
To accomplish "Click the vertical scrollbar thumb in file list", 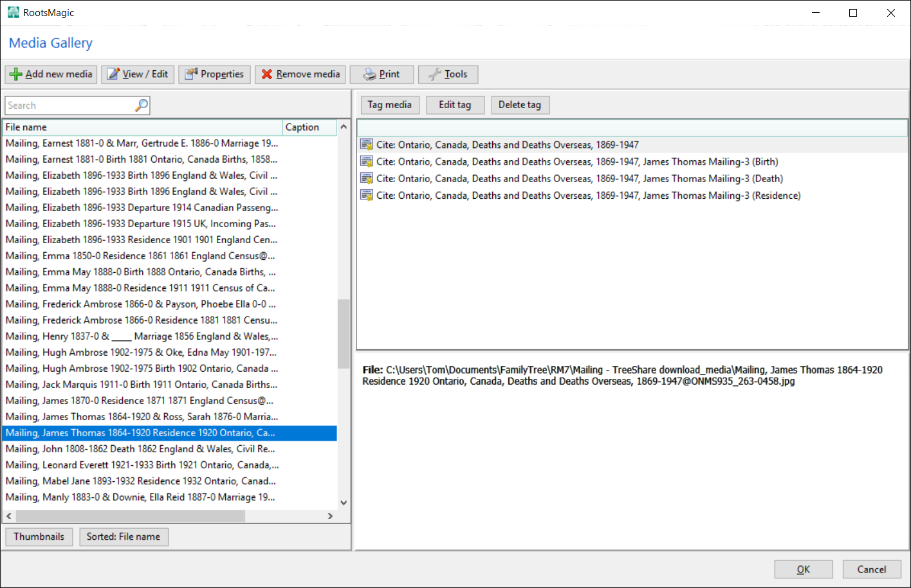I will click(x=344, y=333).
